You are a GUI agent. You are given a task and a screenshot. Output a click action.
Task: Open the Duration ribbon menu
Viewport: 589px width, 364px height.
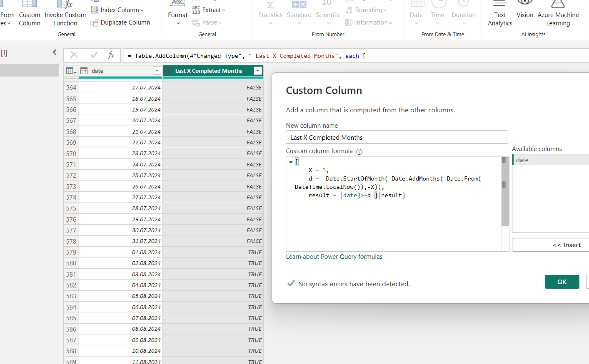[x=464, y=13]
